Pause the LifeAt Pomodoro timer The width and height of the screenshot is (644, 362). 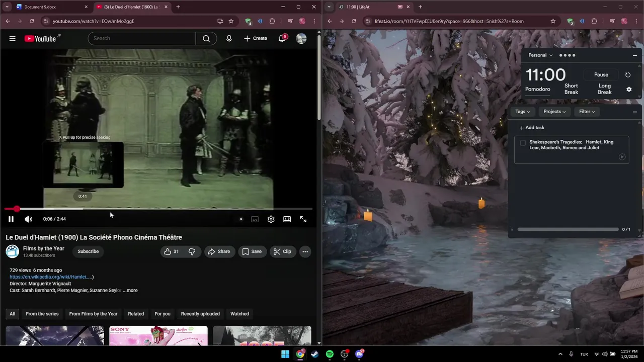601,74
